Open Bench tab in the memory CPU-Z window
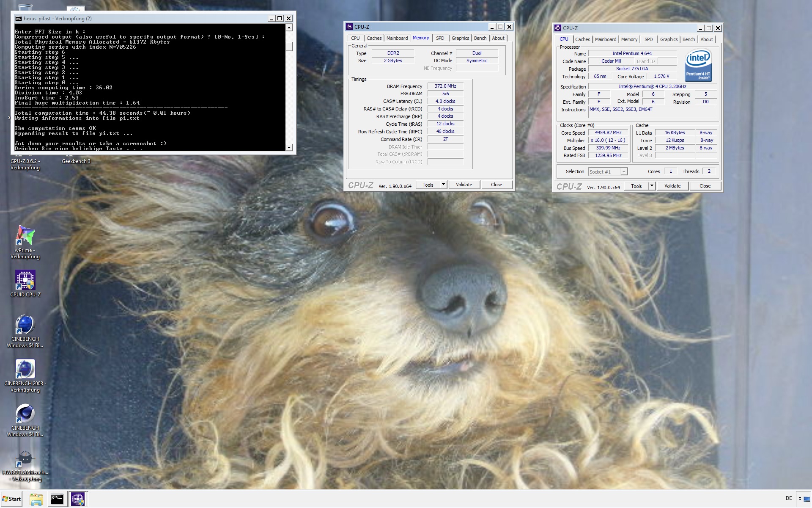 [x=480, y=38]
